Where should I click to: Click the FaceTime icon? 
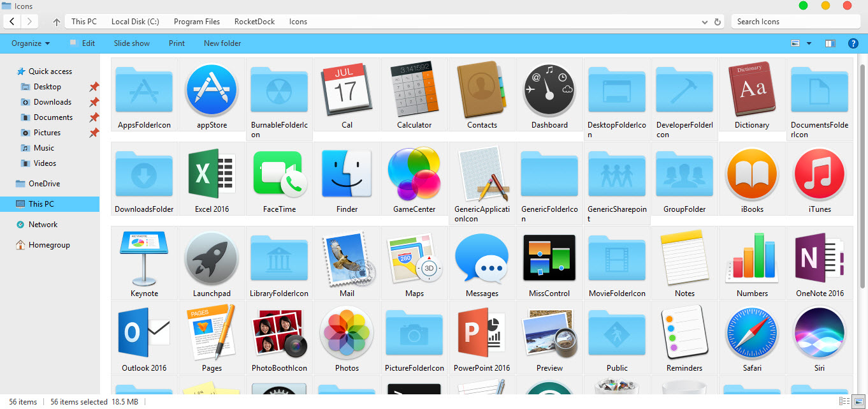click(x=278, y=174)
